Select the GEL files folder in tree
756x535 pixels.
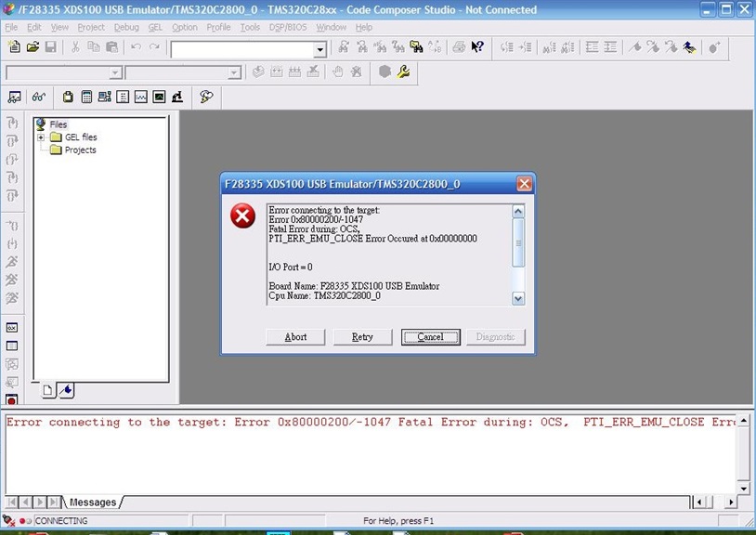73,137
